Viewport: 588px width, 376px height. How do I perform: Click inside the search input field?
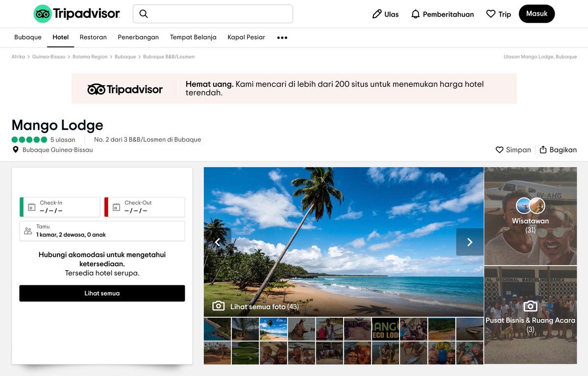(213, 14)
